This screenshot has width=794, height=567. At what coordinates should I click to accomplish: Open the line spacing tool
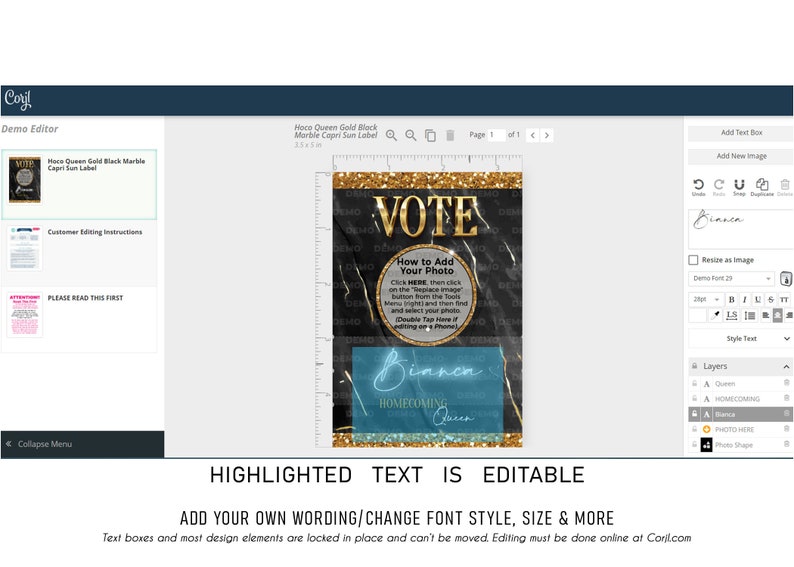(750, 315)
